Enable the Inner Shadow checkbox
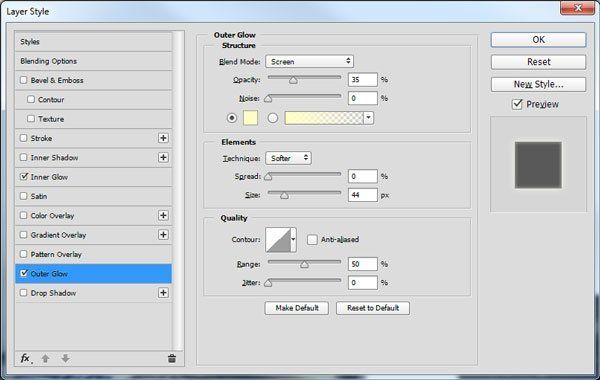Screen dimensions: 600x380 coord(24,157)
